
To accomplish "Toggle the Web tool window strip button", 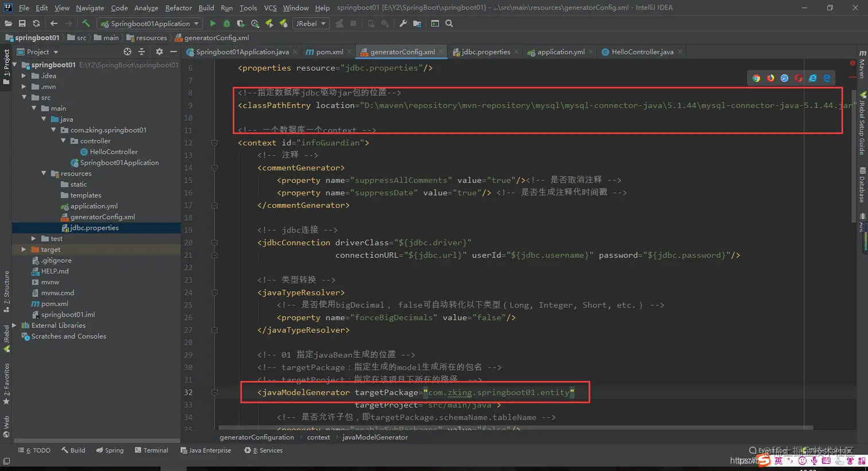I will 6,426.
